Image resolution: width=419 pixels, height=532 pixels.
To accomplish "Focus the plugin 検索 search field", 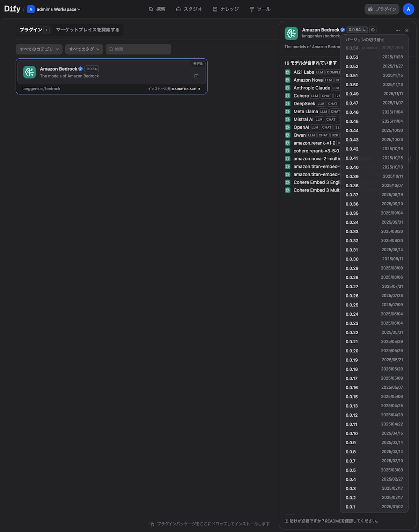I will click(x=139, y=49).
